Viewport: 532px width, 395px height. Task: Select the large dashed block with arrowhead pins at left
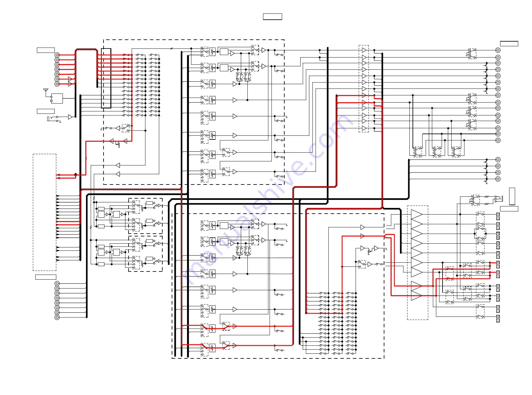click(44, 212)
